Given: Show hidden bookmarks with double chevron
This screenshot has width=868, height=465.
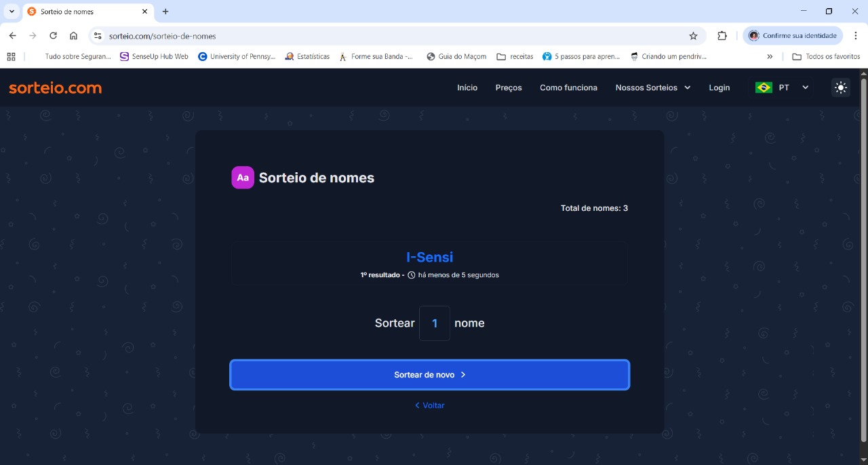Looking at the screenshot, I should coord(770,57).
